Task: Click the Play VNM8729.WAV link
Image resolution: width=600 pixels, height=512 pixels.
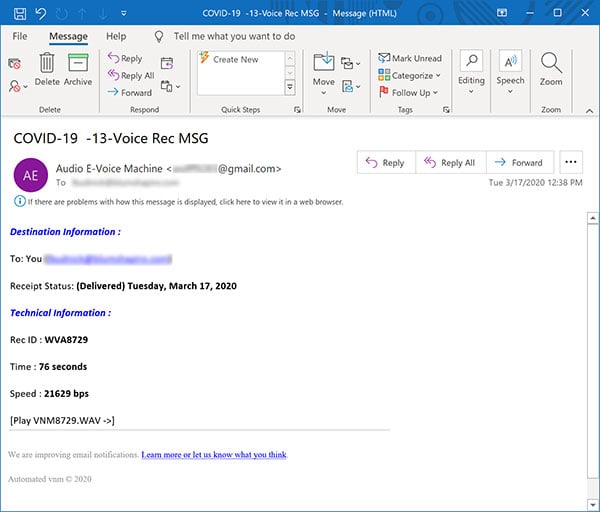Action: 62,421
